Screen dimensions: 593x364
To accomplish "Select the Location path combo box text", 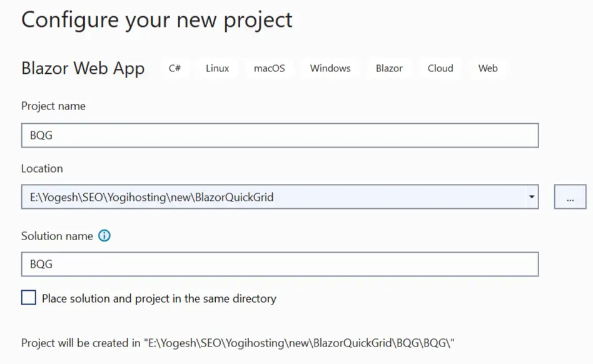I will 151,197.
